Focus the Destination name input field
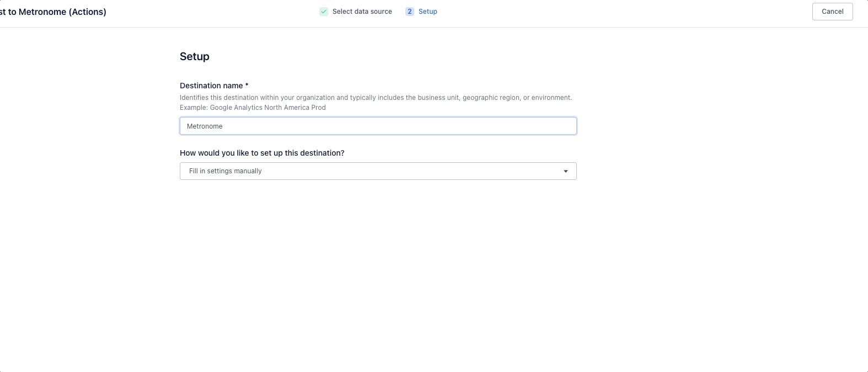The width and height of the screenshot is (868, 372). tap(378, 126)
